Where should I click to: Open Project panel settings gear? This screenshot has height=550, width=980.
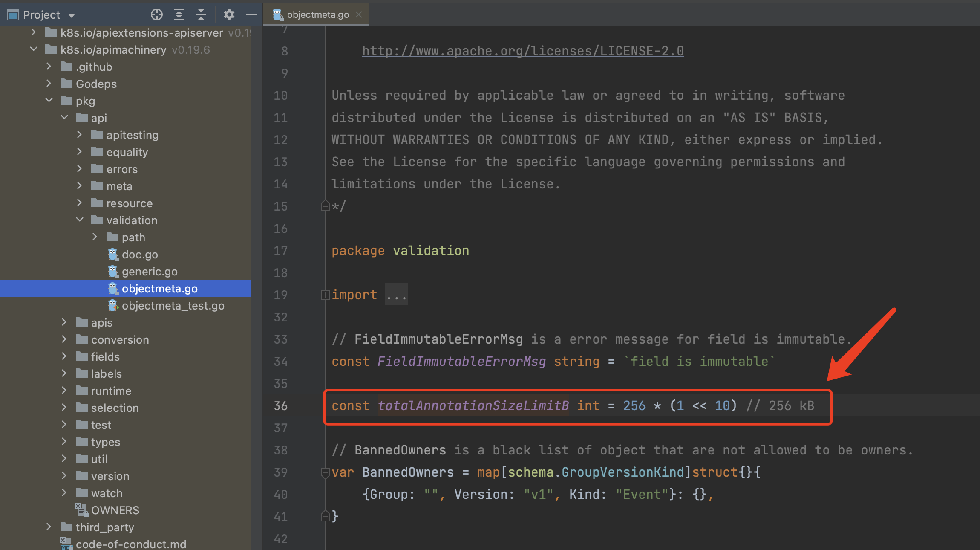pyautogui.click(x=229, y=15)
